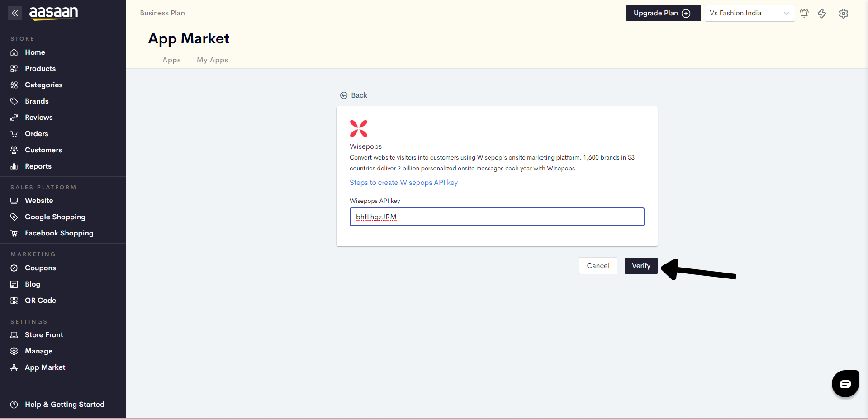Click the Back arrow icon
The image size is (868, 419).
(344, 95)
